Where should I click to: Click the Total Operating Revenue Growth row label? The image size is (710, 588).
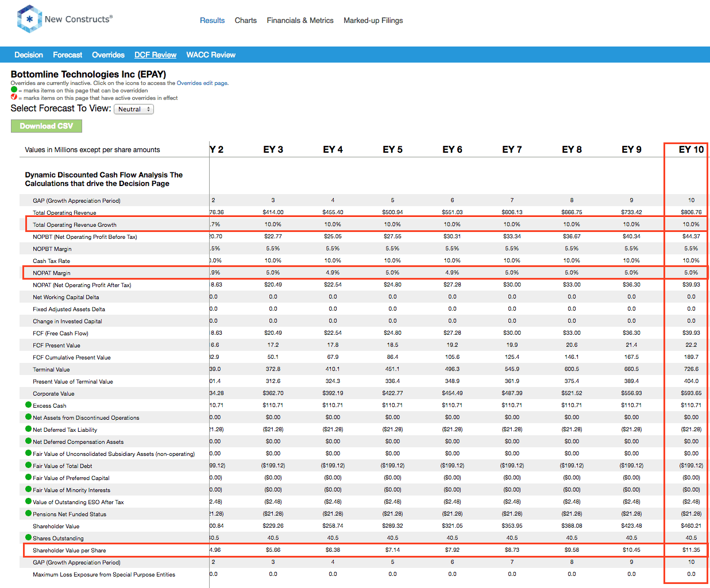click(75, 225)
